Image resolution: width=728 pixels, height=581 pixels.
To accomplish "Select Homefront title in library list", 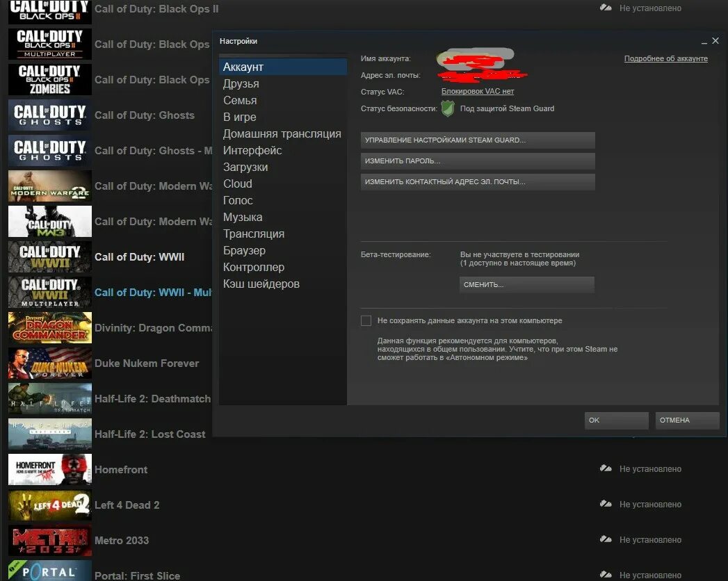I will coord(121,470).
